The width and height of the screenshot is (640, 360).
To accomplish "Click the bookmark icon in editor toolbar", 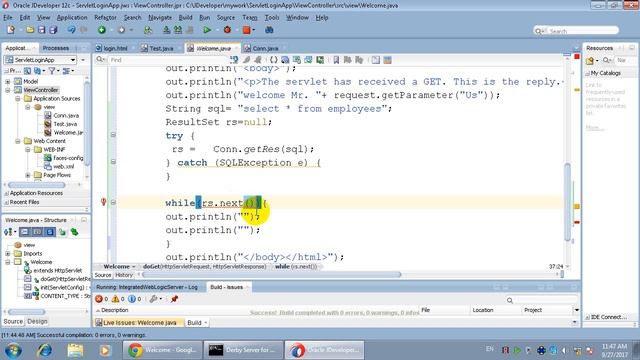I will click(336, 60).
